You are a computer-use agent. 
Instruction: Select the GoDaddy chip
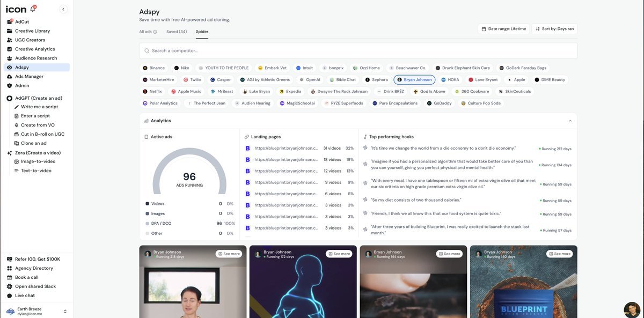click(439, 103)
